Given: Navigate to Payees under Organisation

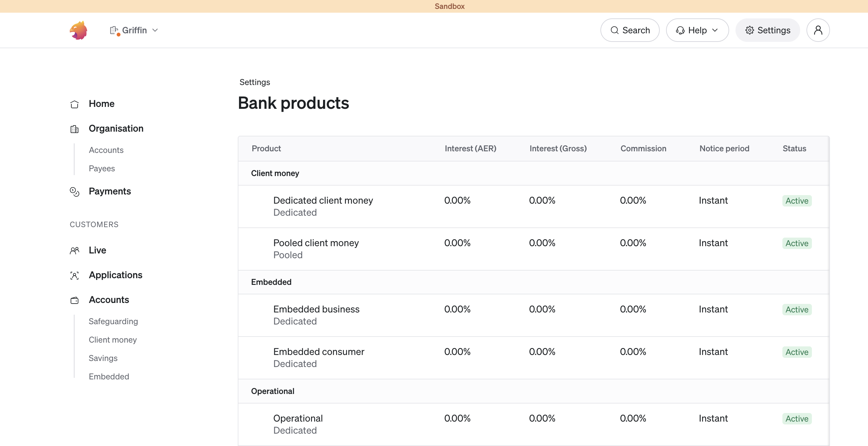Looking at the screenshot, I should [102, 168].
